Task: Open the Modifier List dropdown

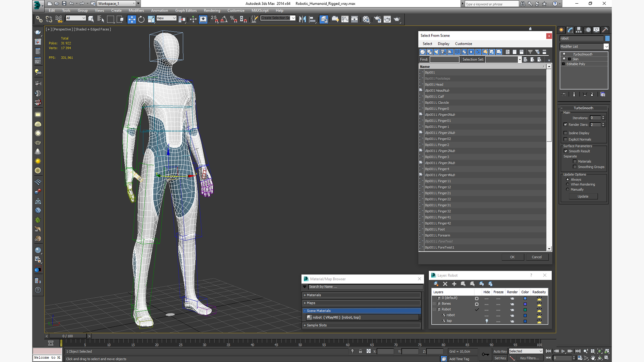Action: 606,47
